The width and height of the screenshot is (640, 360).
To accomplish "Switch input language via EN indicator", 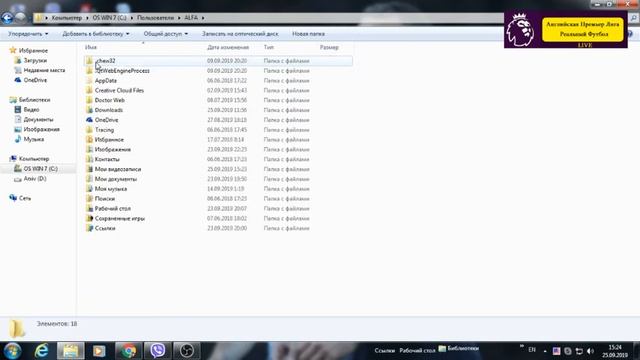I will 532,350.
